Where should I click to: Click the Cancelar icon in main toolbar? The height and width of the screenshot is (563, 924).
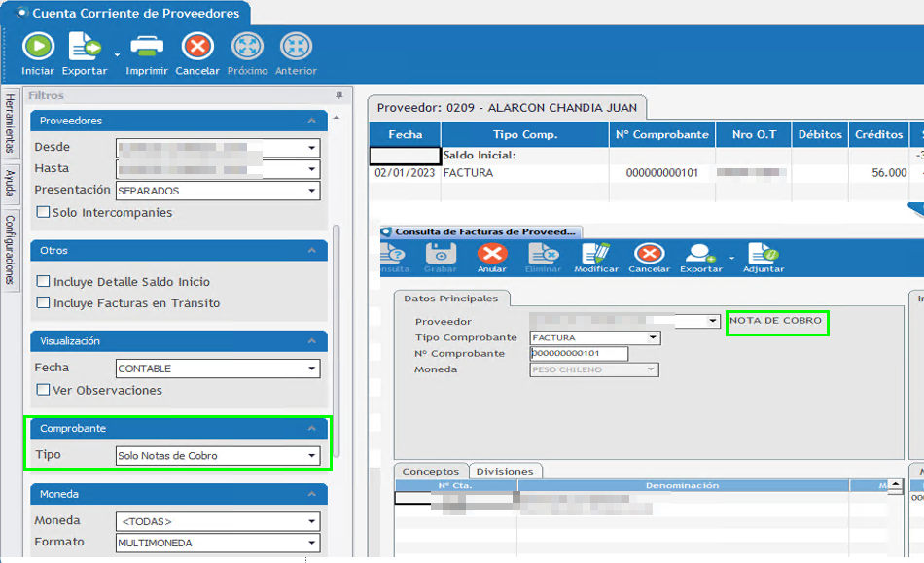(x=197, y=47)
